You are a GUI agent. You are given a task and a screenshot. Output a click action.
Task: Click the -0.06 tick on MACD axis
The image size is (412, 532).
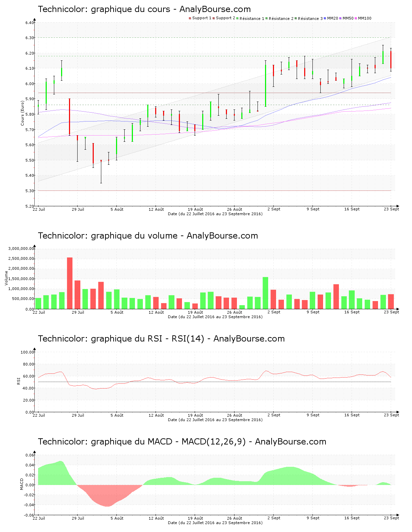tap(29, 515)
